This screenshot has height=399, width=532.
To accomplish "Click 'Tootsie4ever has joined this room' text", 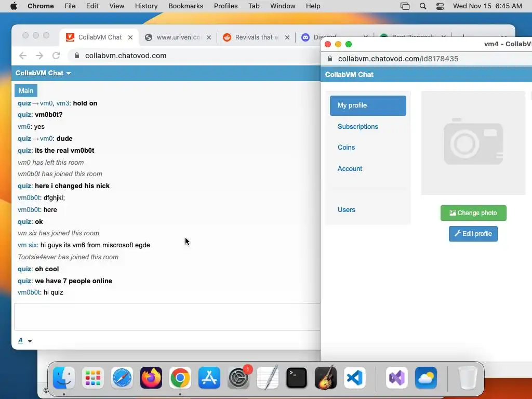I will (68, 257).
